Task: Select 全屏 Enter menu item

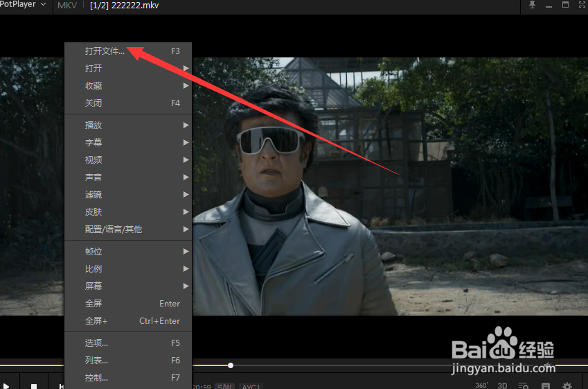Action: [x=128, y=304]
